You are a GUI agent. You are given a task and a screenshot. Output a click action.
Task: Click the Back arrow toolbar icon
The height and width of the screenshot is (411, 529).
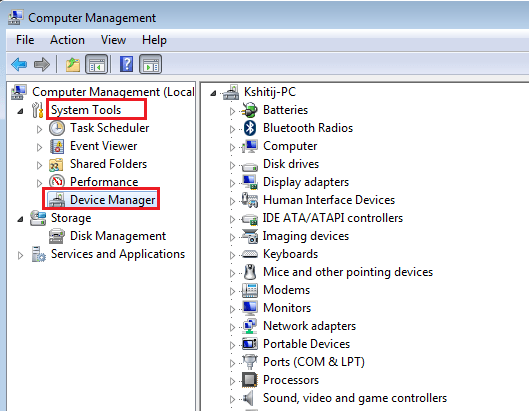19,64
